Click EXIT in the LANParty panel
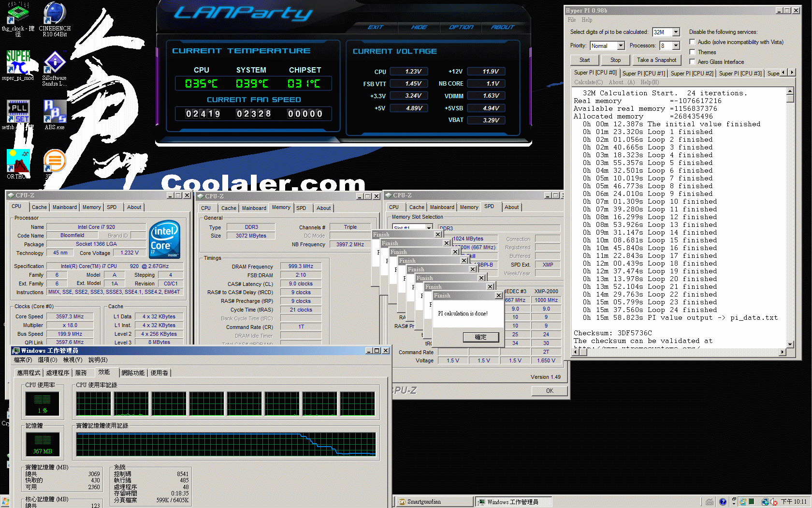 [376, 27]
